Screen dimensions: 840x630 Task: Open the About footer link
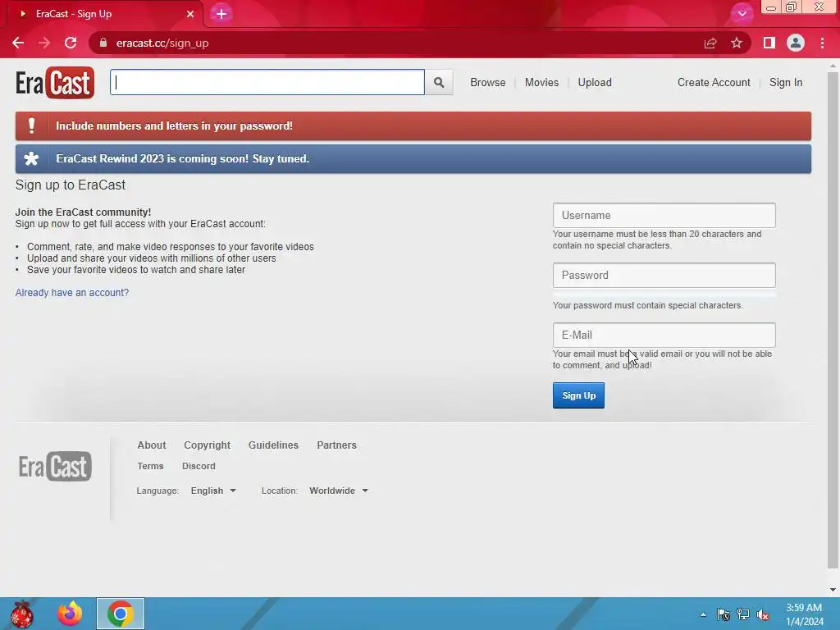152,445
